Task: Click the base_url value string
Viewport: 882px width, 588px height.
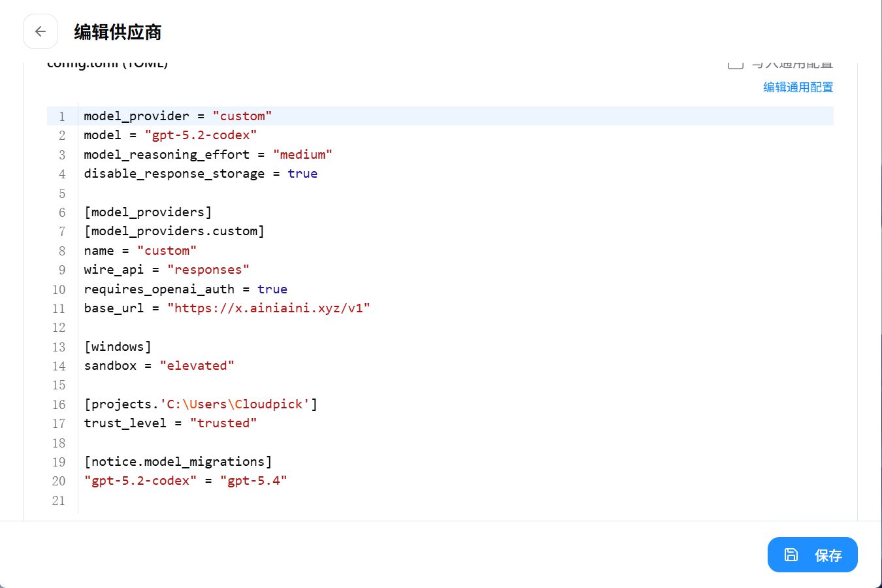Action: (x=269, y=308)
